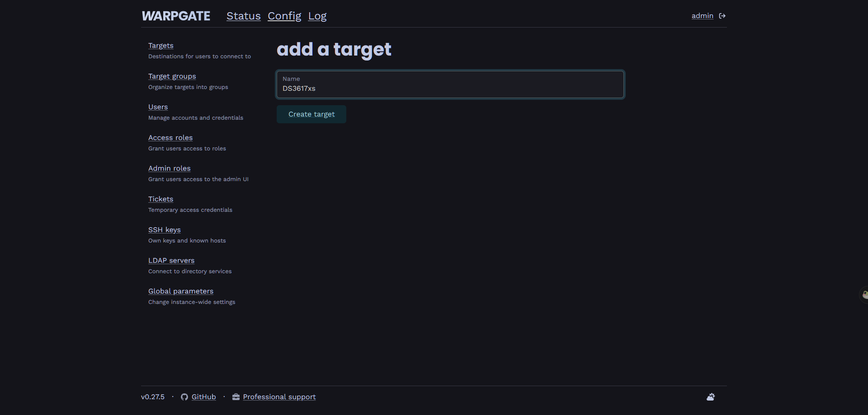Open the Log tab
The image size is (868, 415).
point(317,16)
